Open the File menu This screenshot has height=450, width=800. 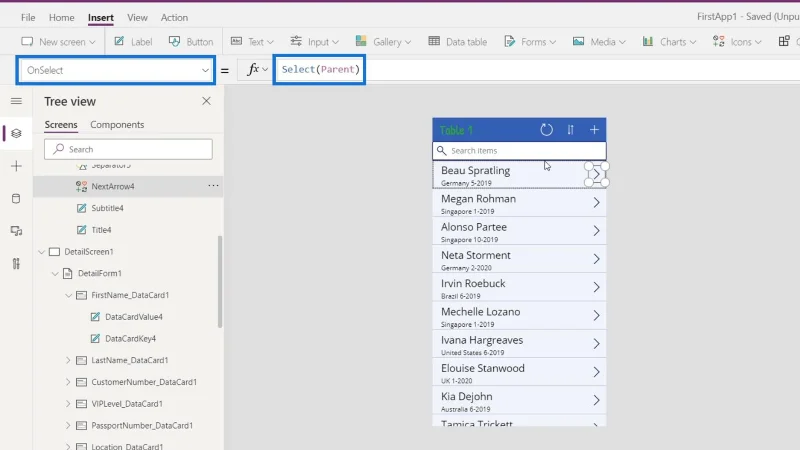(28, 17)
